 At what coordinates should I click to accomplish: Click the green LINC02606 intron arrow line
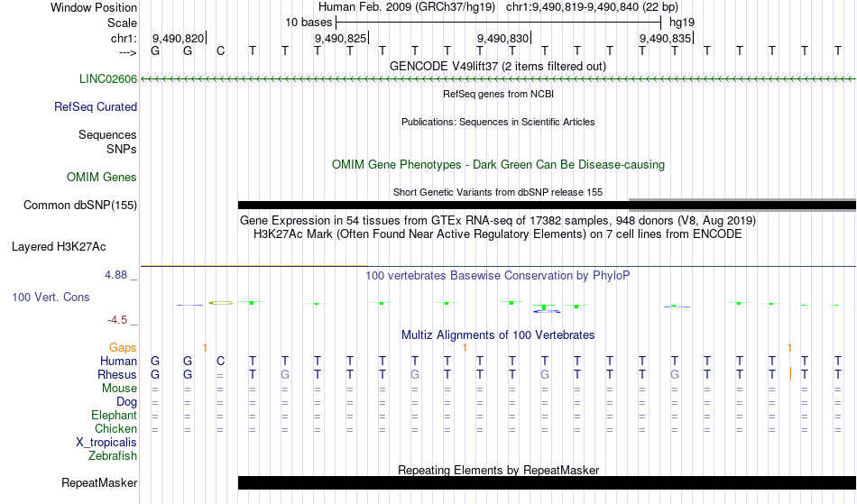click(x=499, y=79)
